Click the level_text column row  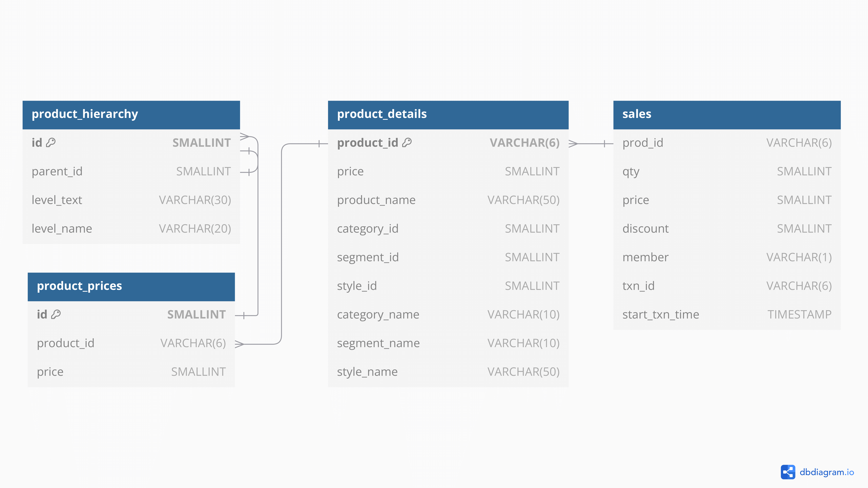coord(131,200)
